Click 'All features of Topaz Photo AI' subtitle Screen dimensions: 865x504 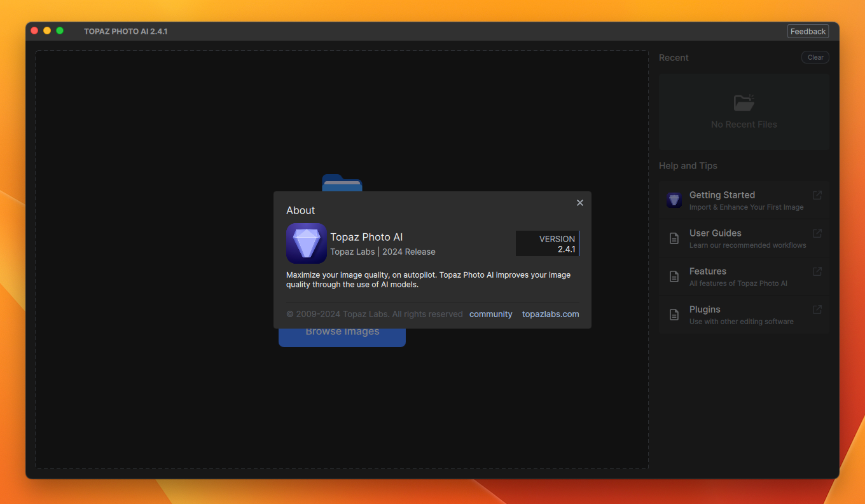[x=738, y=283]
